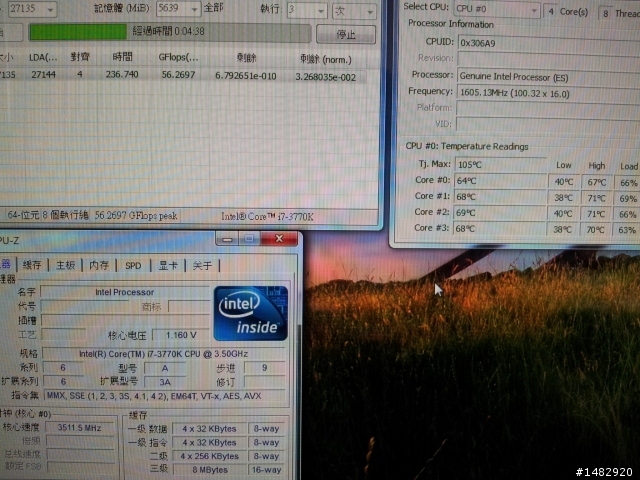This screenshot has height=480, width=640.
Task: Click the Intel inside logo in CPU-Z
Action: (x=251, y=313)
